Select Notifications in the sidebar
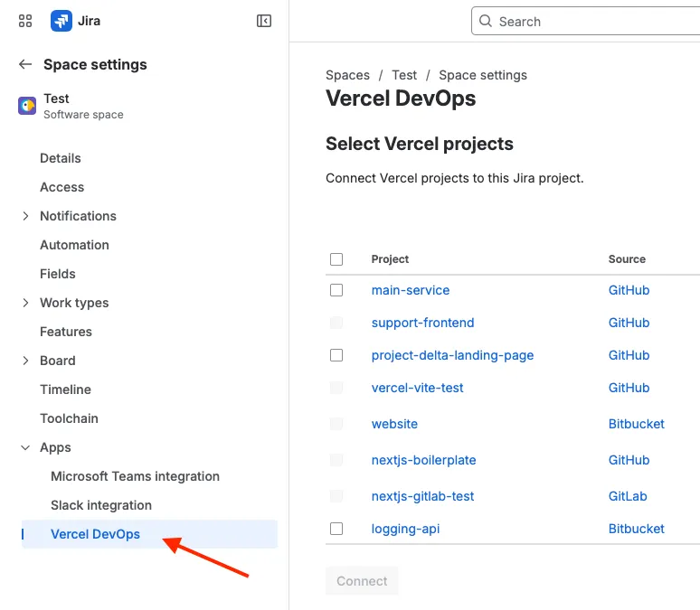The width and height of the screenshot is (700, 610). pyautogui.click(x=78, y=216)
